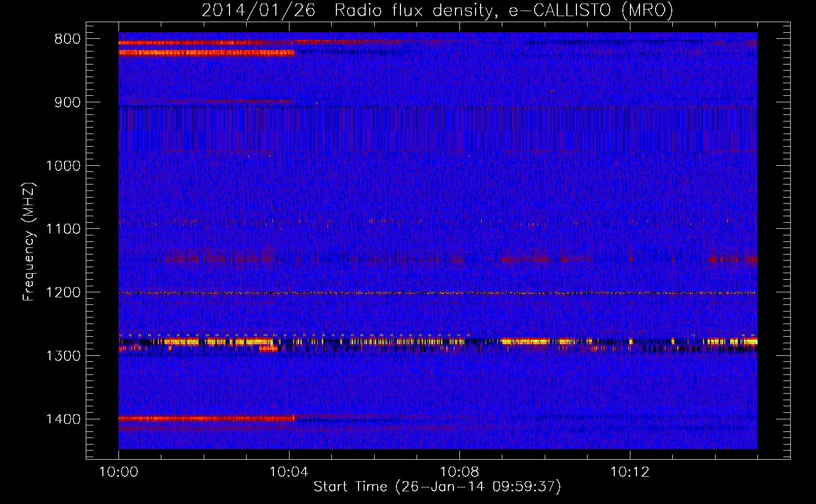816x504 pixels.
Task: Click the 900 frequency tick label
Action: tap(68, 102)
